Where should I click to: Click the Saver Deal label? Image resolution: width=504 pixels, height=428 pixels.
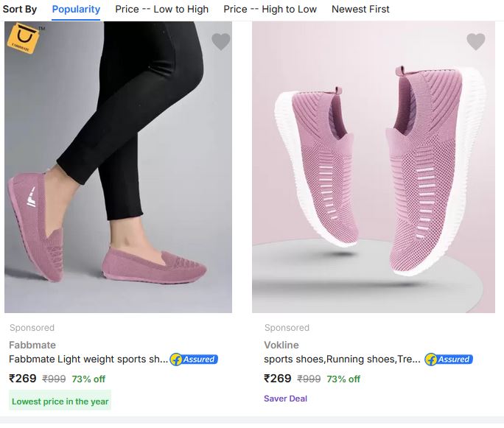point(285,399)
